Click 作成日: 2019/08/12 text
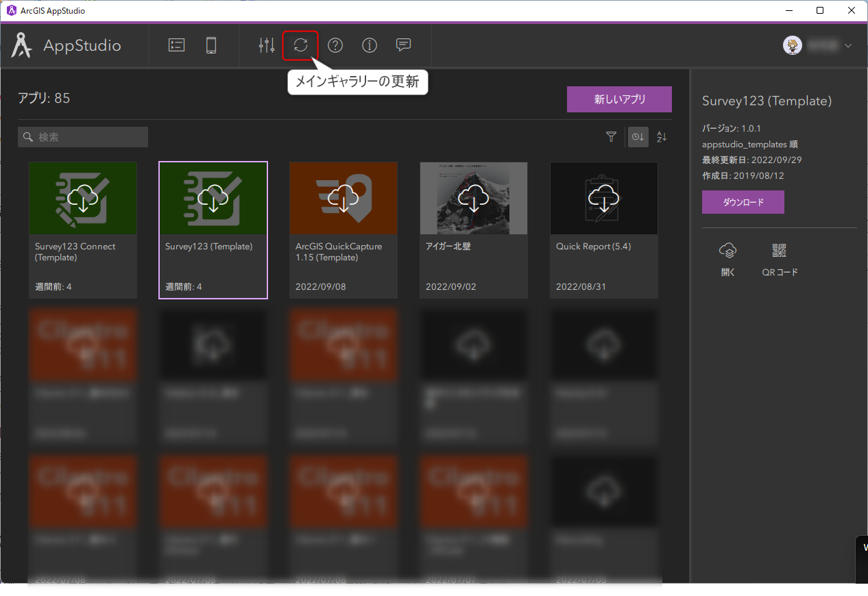 click(x=744, y=175)
